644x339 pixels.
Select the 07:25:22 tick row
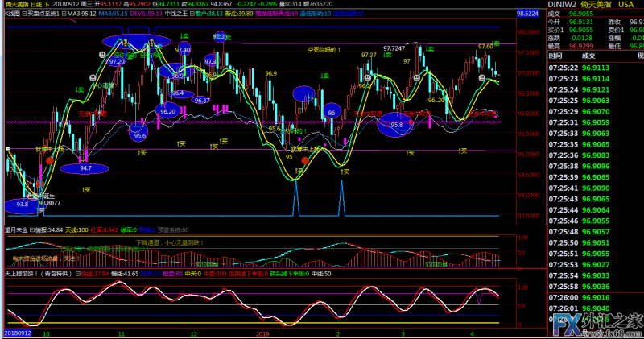pos(596,68)
